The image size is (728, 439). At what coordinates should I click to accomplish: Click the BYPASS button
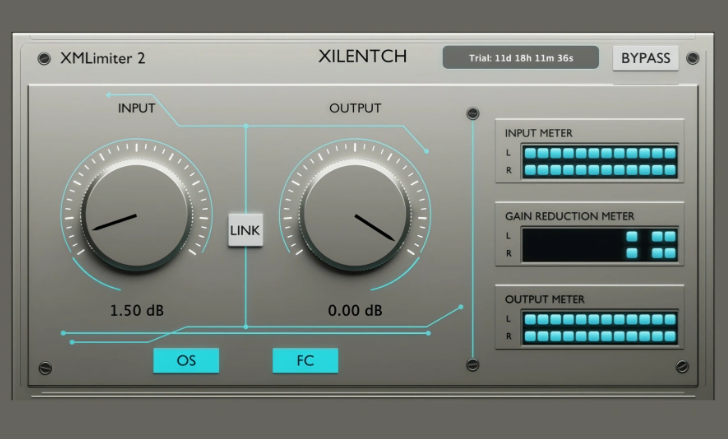[x=645, y=58]
